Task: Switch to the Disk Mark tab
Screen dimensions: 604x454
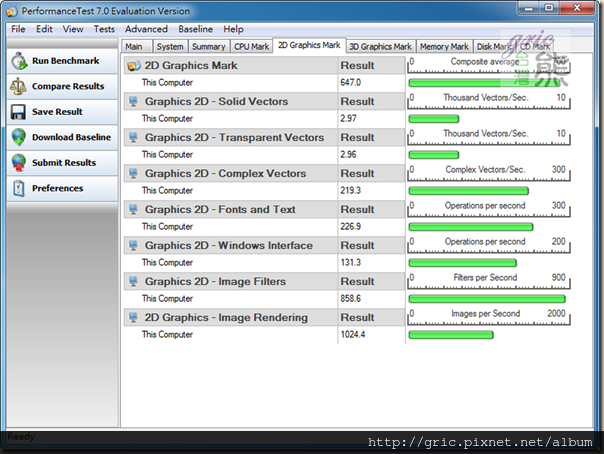Action: coord(494,47)
